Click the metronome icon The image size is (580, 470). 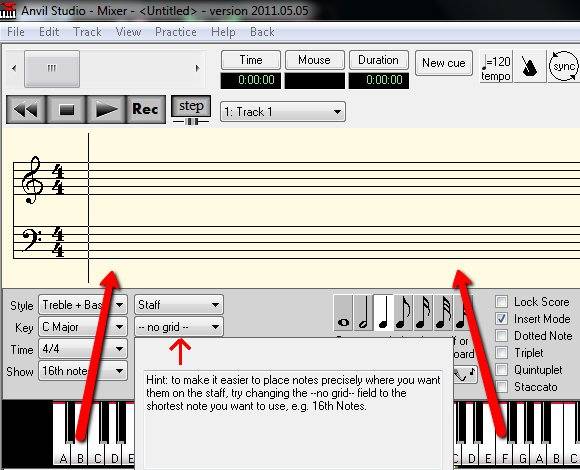click(529, 67)
